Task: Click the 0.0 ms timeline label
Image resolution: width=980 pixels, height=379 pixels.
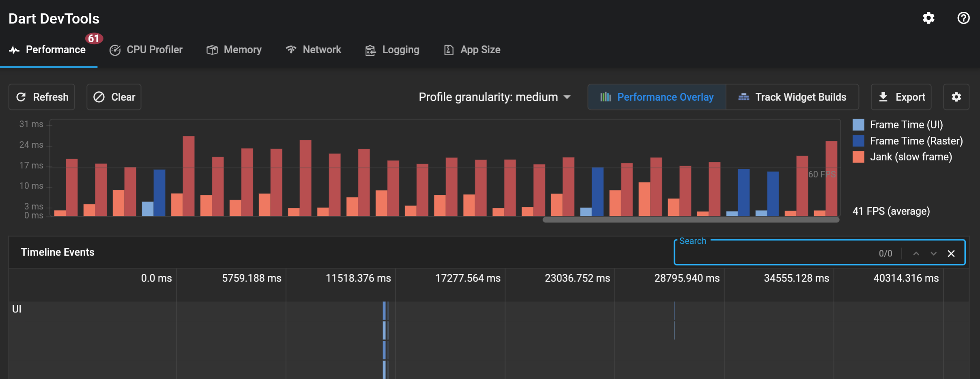Action: (156, 278)
